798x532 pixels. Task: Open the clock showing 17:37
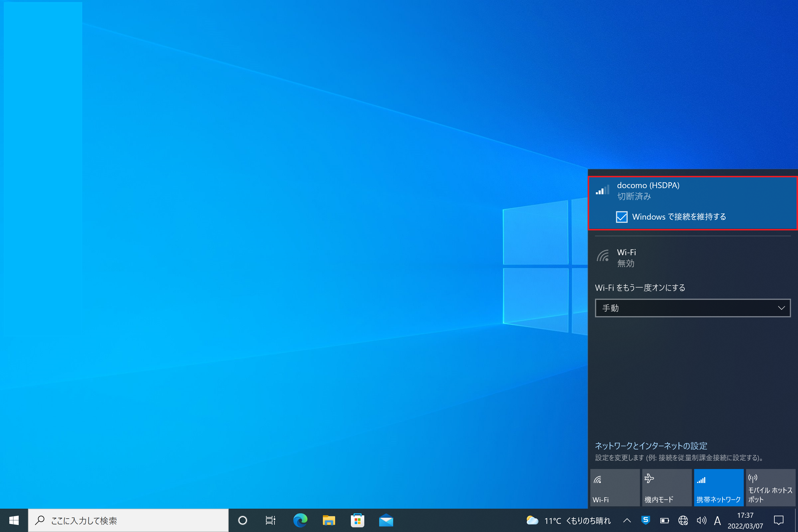745,520
